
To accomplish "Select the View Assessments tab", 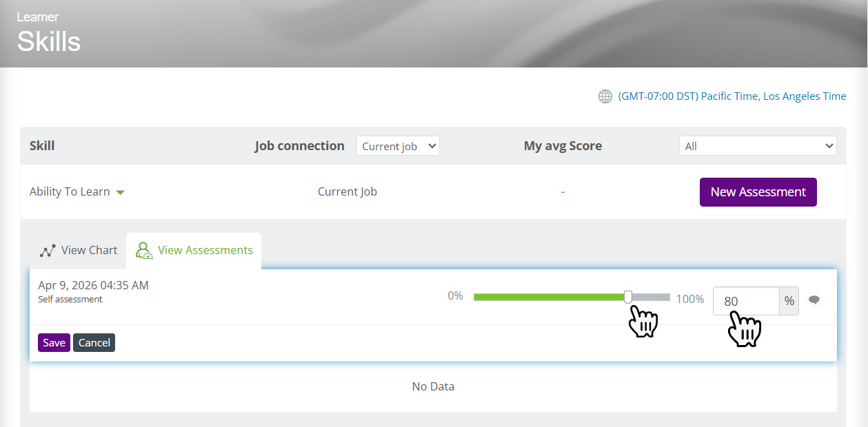I will (x=194, y=251).
